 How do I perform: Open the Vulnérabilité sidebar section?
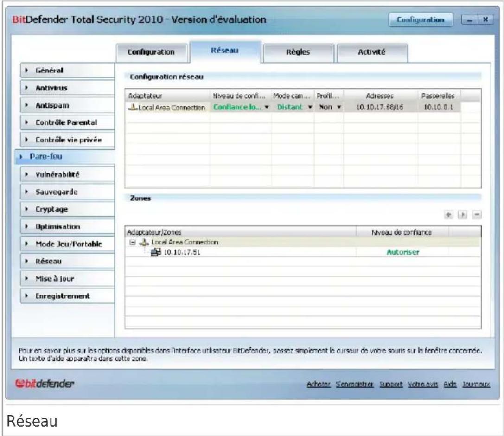[x=67, y=174]
